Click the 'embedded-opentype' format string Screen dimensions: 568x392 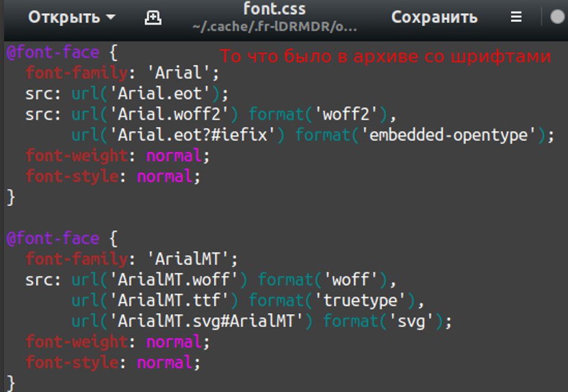(451, 135)
